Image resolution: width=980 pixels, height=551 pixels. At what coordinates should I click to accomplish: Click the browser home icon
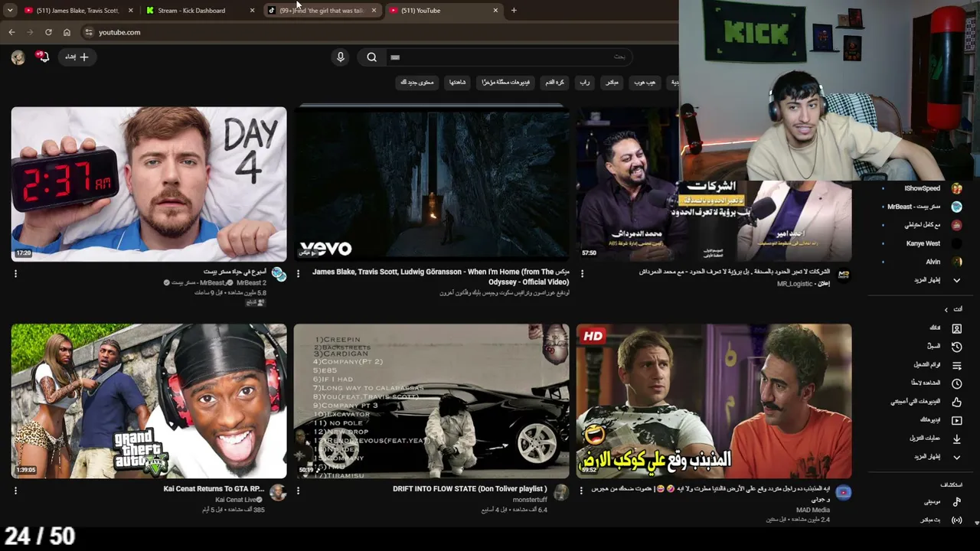pyautogui.click(x=67, y=32)
